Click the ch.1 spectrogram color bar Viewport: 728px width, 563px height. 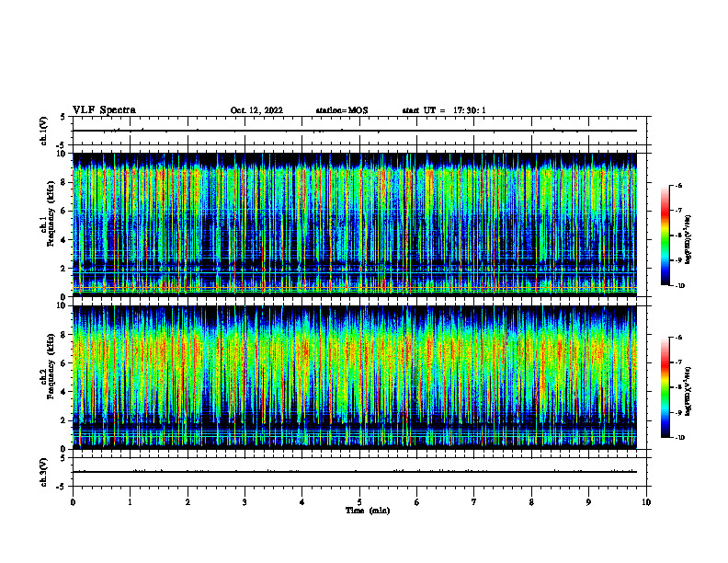(x=665, y=236)
